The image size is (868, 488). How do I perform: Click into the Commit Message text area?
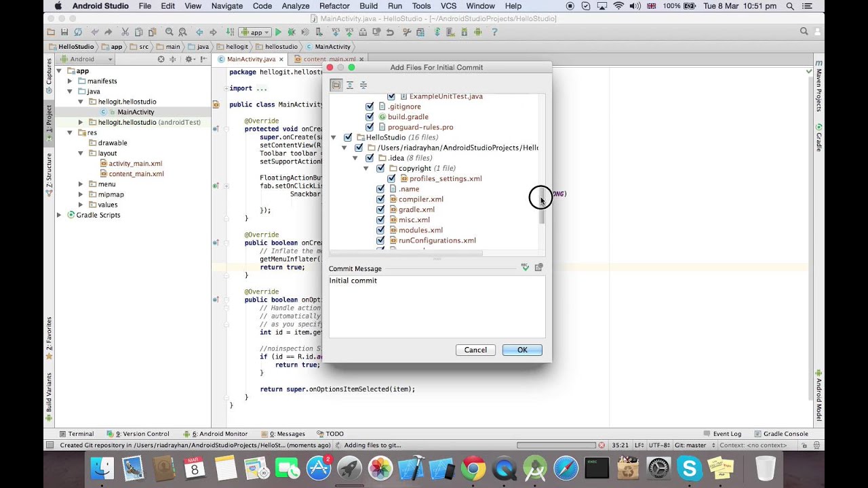437,306
